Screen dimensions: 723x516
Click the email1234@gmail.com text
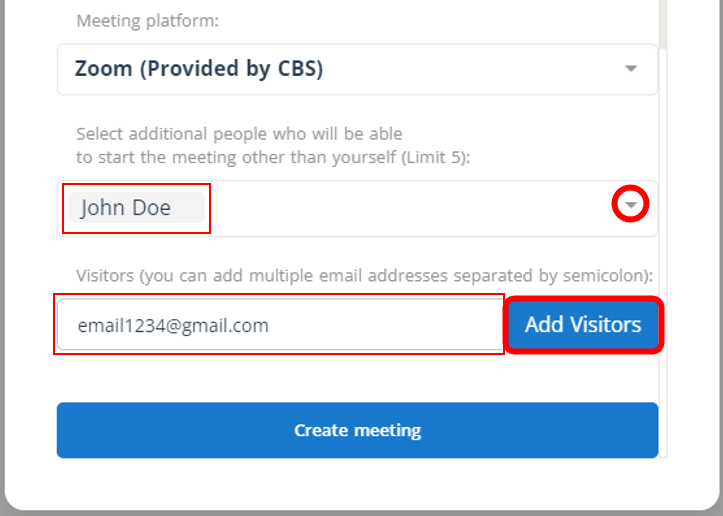173,325
